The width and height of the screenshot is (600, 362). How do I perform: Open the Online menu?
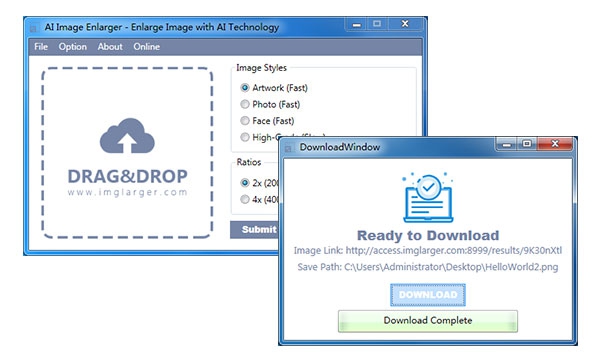coord(147,47)
